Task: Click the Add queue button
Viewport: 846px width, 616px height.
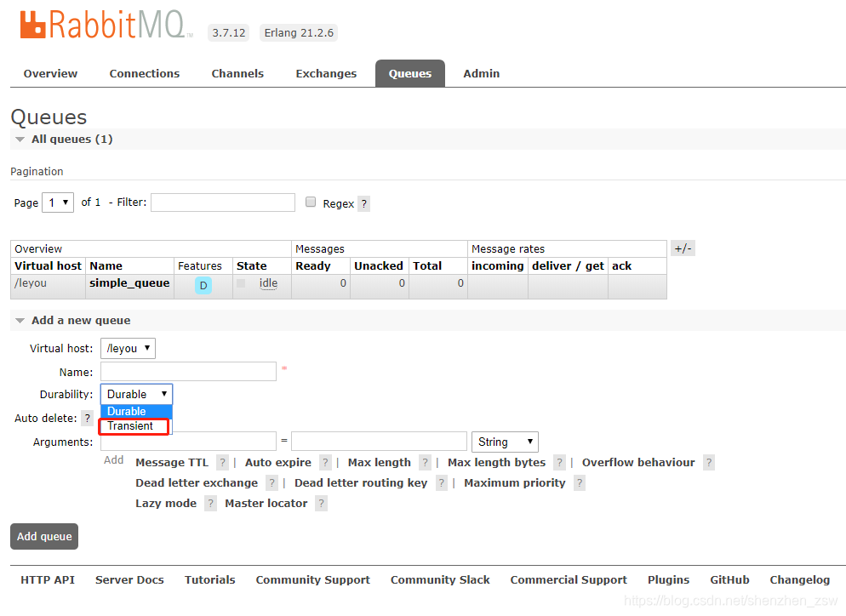Action: pyautogui.click(x=44, y=537)
